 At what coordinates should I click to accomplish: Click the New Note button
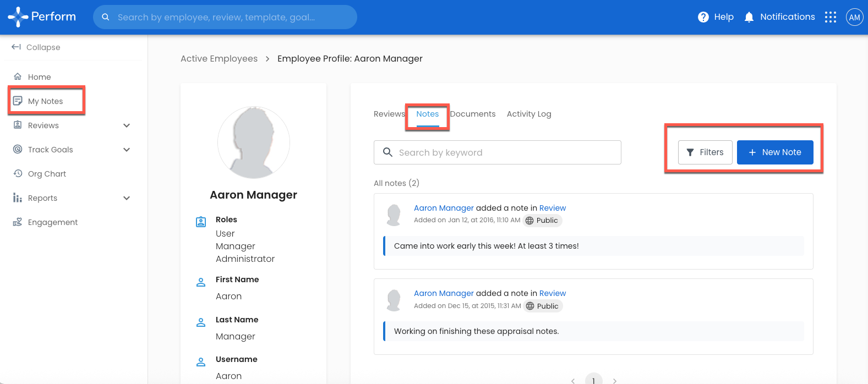pyautogui.click(x=774, y=152)
